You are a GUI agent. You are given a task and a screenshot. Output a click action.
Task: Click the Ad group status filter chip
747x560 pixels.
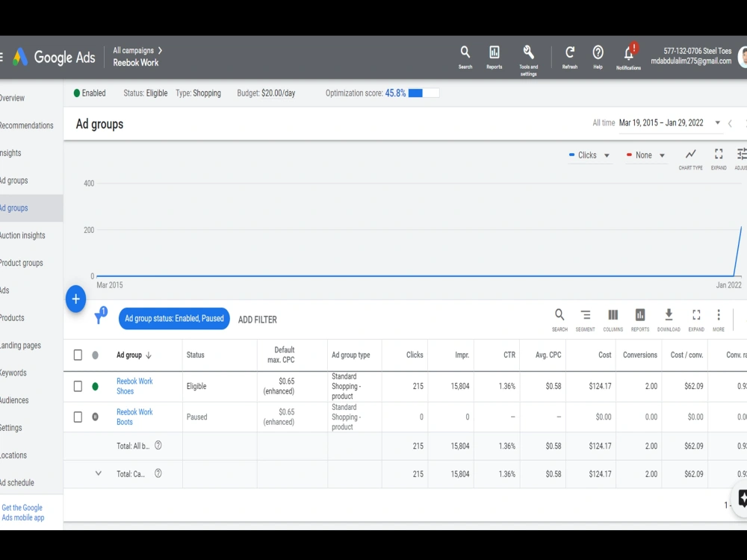point(174,319)
